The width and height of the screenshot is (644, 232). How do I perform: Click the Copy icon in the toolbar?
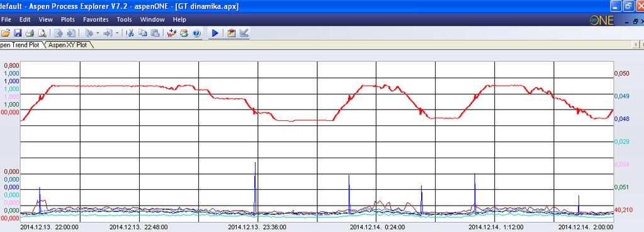pos(142,33)
